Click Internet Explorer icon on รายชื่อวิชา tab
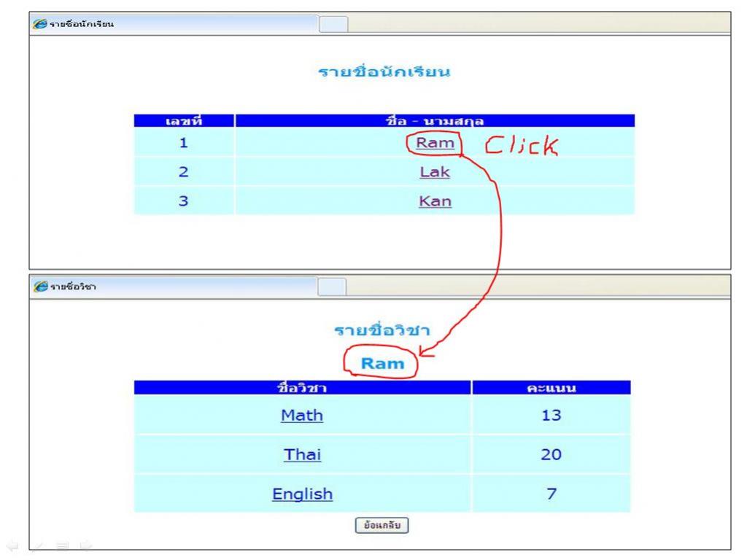 click(41, 287)
